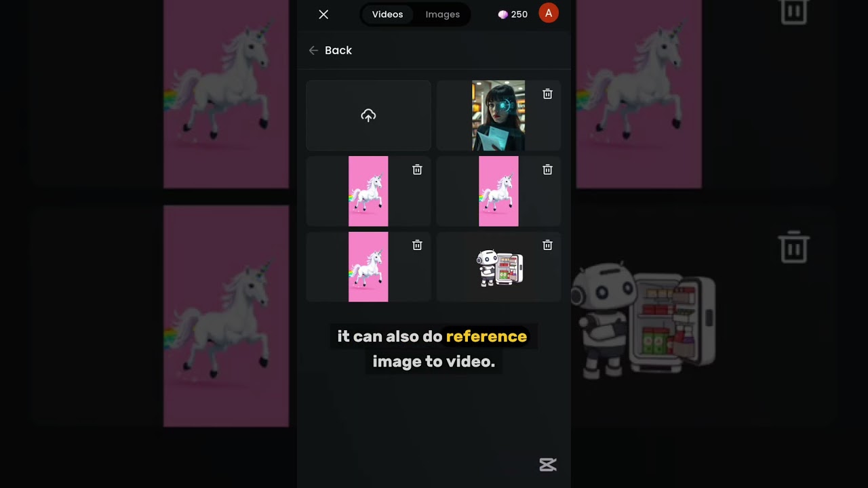Screen dimensions: 868x488
Task: Delete the robot and fridge image
Action: point(547,245)
